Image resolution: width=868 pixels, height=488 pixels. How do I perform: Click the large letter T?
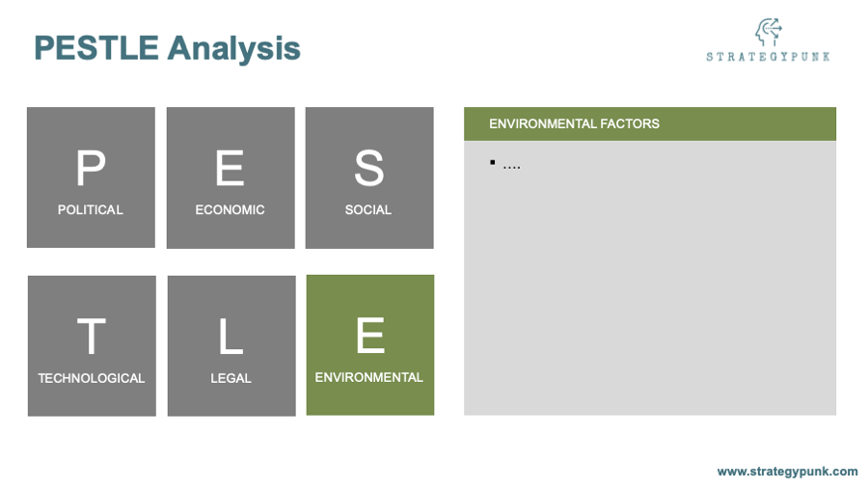point(92,336)
